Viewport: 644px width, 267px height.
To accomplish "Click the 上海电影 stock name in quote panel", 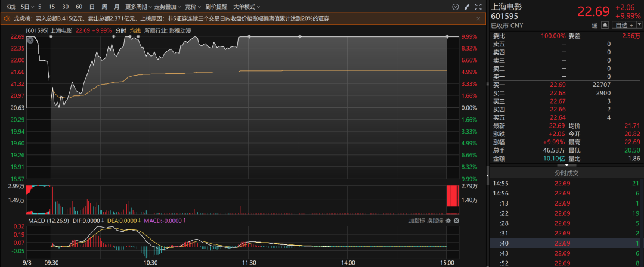I will tap(506, 7).
